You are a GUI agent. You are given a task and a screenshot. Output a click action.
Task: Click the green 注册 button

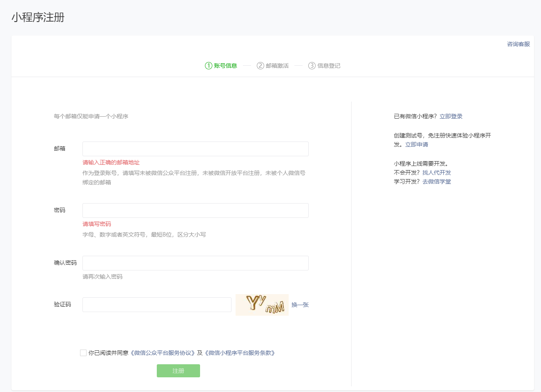coord(178,371)
